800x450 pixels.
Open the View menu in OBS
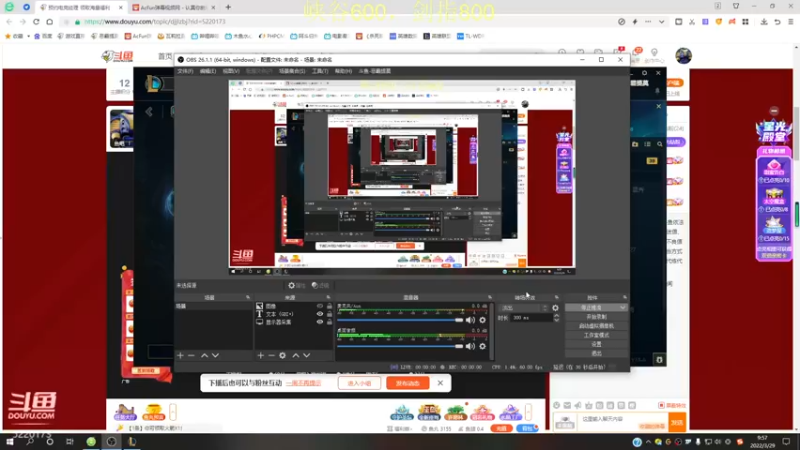click(231, 71)
